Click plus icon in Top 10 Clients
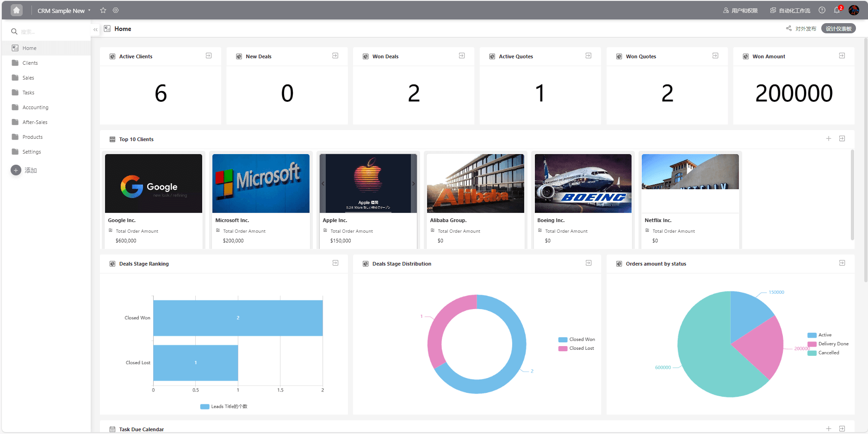Image resolution: width=868 pixels, height=434 pixels. (x=829, y=138)
